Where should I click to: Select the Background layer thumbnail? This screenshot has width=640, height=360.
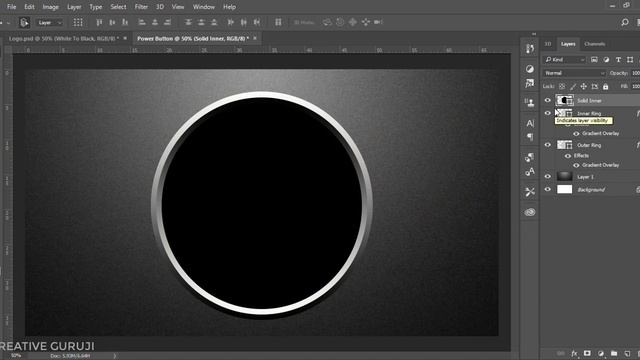pyautogui.click(x=564, y=189)
